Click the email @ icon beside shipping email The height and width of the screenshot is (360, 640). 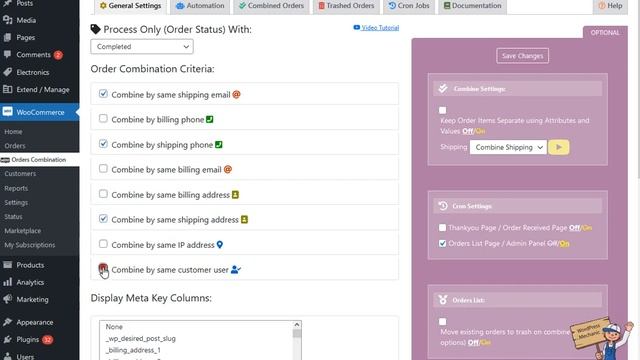coord(236,95)
